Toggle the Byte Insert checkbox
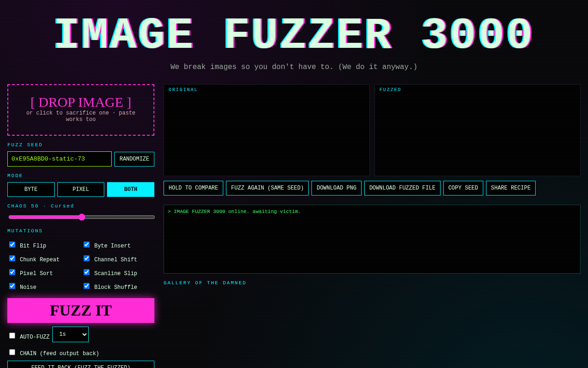This screenshot has width=588, height=368. point(86,245)
